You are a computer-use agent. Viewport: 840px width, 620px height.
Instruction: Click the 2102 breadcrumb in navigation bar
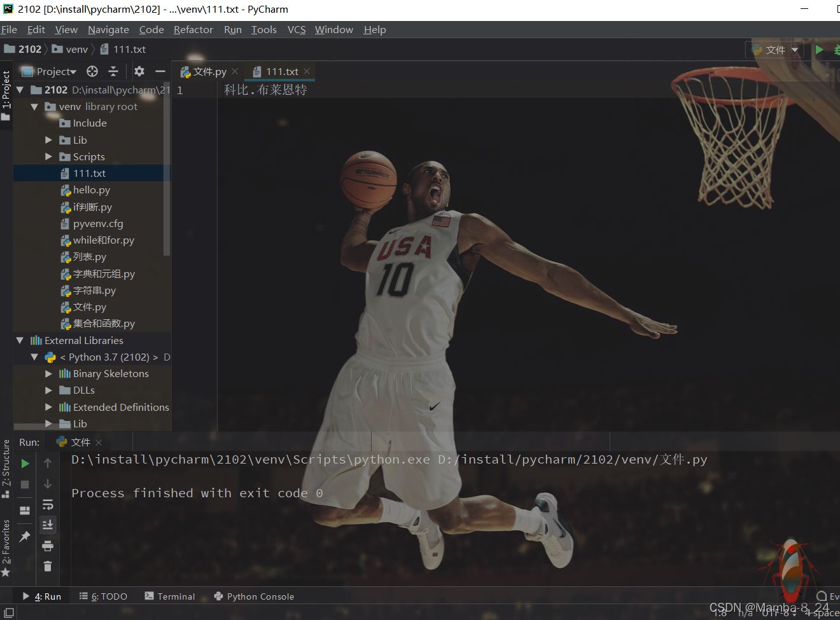[x=23, y=49]
